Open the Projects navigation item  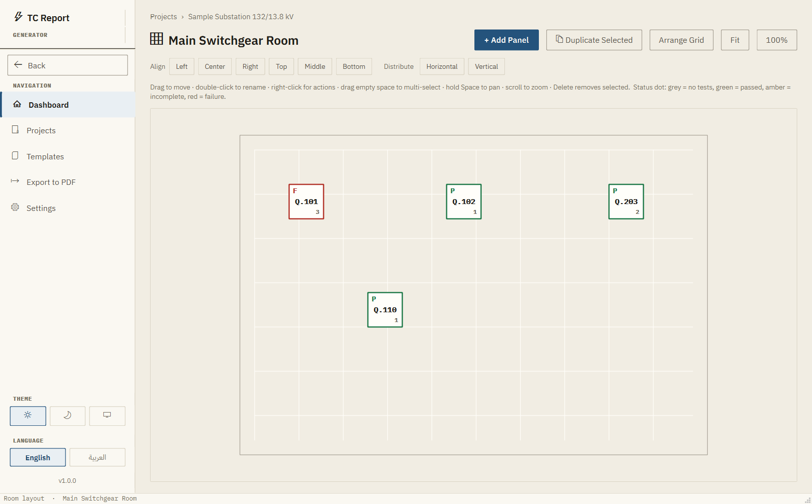point(68,130)
